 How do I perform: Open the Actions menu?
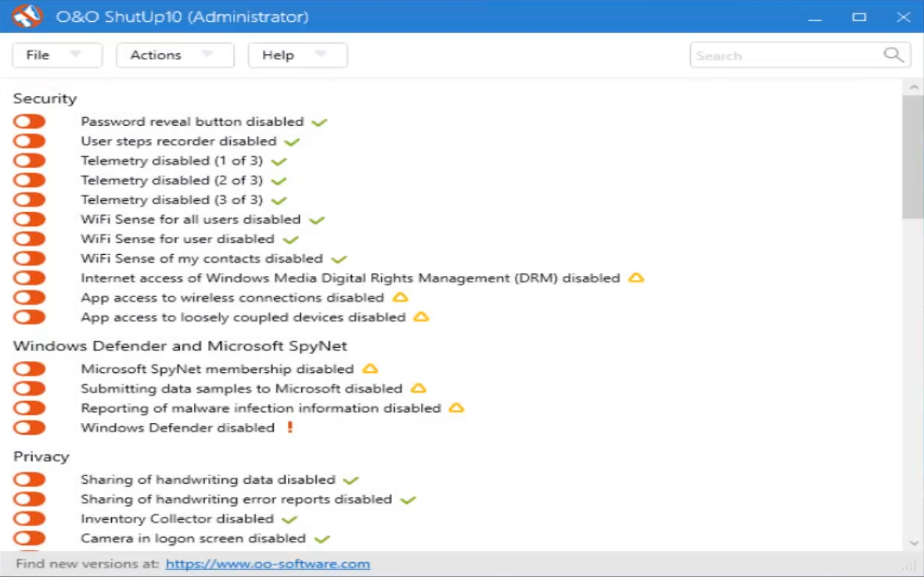175,55
